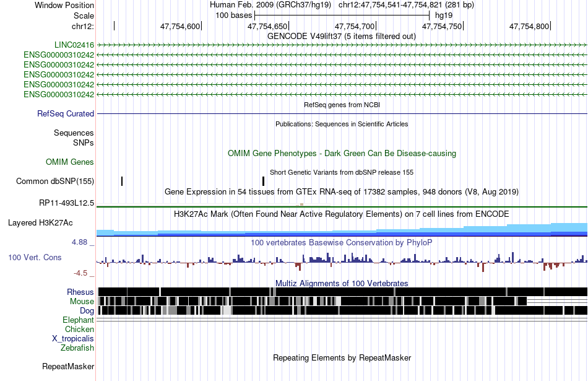
Task: Click the -4.5 conservation minimum value
Action: pos(80,273)
